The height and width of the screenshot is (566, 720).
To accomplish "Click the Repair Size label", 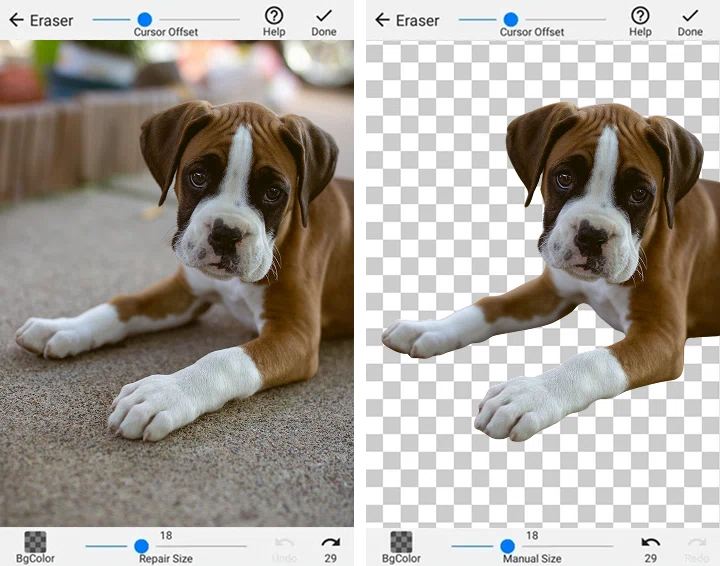I will (166, 559).
